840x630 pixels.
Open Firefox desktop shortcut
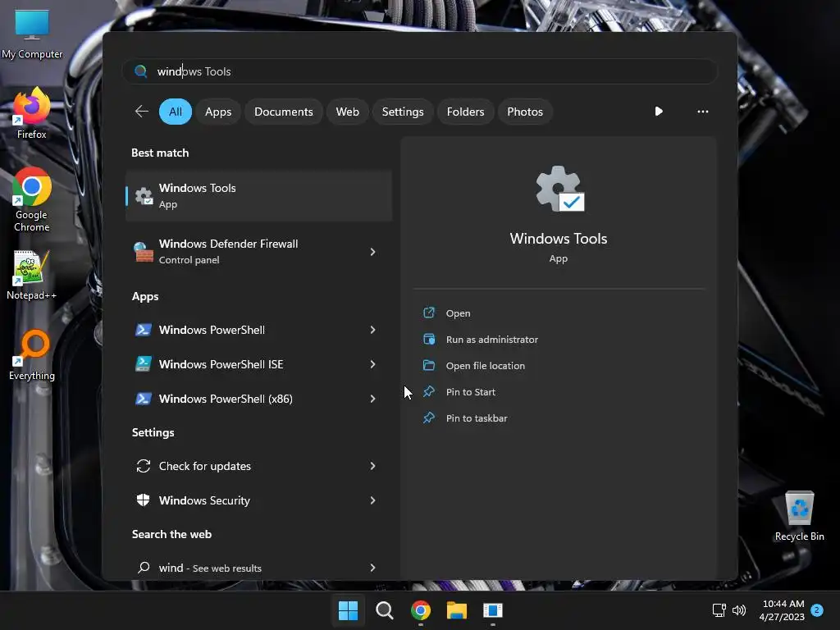point(32,113)
